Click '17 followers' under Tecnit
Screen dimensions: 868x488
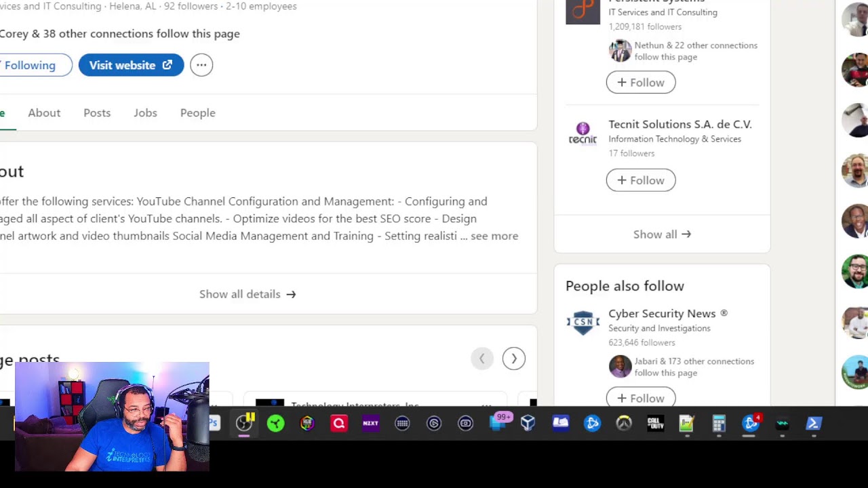(631, 153)
